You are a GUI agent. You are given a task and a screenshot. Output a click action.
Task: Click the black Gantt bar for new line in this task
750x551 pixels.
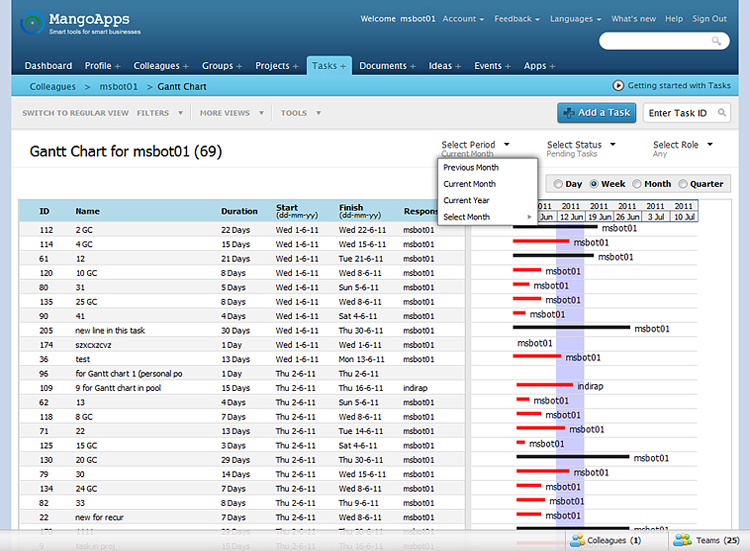point(571,327)
